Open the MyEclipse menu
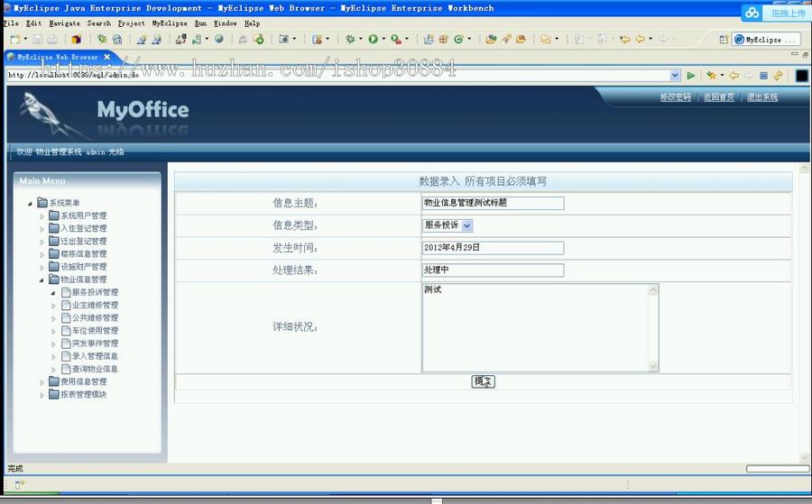The height and width of the screenshot is (504, 812). [170, 23]
